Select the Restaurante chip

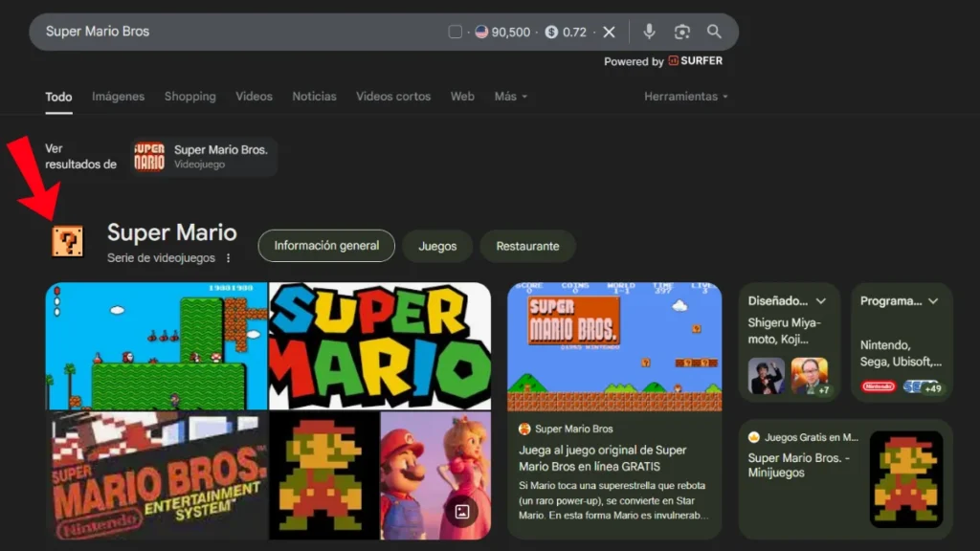[527, 246]
